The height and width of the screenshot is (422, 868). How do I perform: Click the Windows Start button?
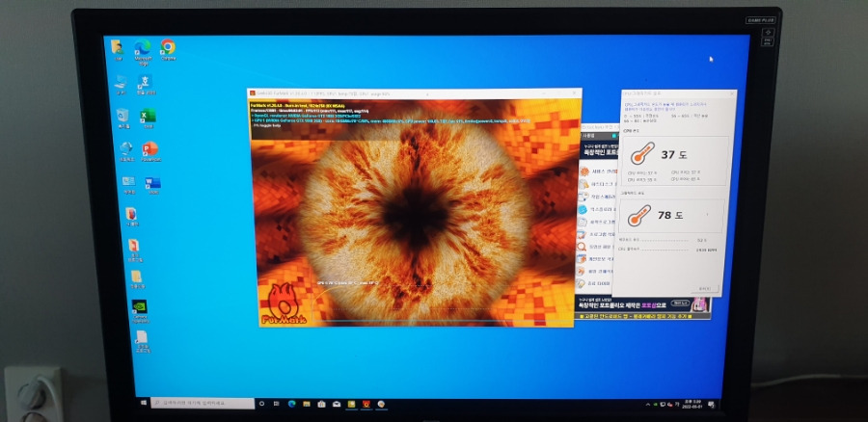144,403
